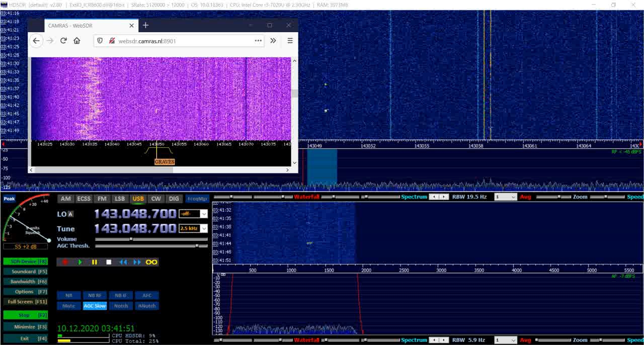Screen dimensions: 644x345
Task: Click the Exit [F4] button
Action: pyautogui.click(x=25, y=338)
